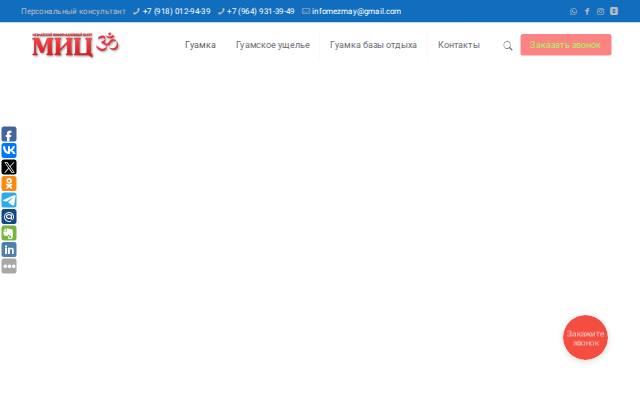The height and width of the screenshot is (400, 640).
Task: Share on Odnoklassniki using orange icon
Action: point(9,184)
